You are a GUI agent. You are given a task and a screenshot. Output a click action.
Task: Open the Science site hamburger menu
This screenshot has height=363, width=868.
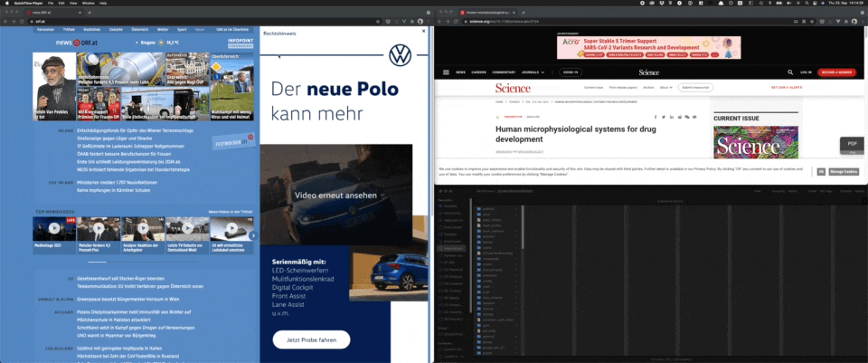(x=446, y=72)
